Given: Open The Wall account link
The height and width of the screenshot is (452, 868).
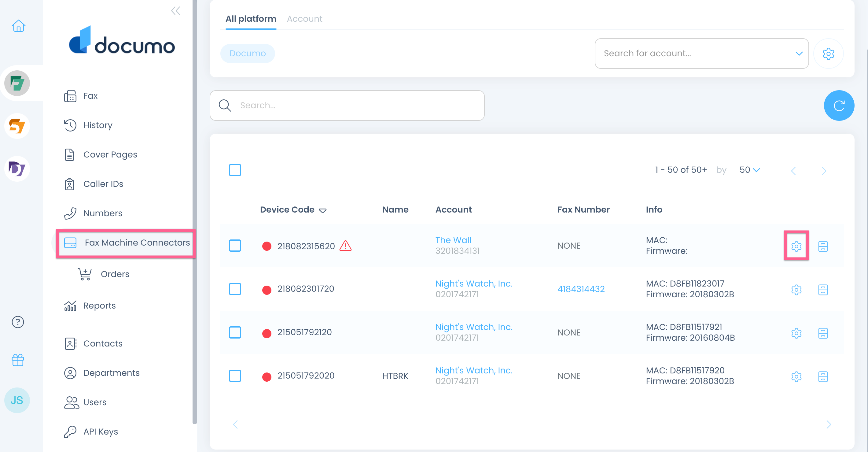Looking at the screenshot, I should [x=453, y=240].
